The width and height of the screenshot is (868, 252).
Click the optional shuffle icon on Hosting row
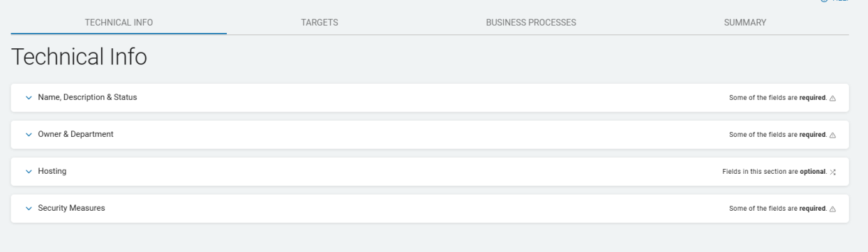tap(832, 172)
